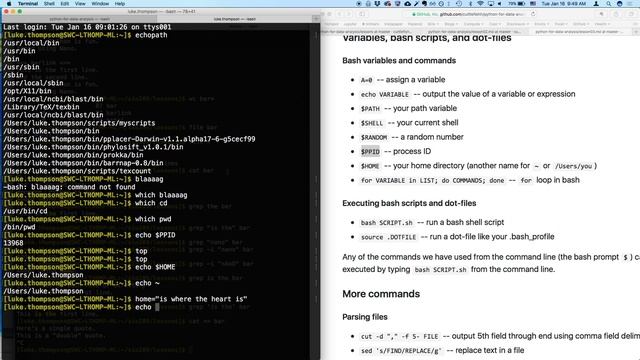Viewport: 640px width, 360px height.
Task: Click the 'Bash variables and commands' heading
Action: click(x=399, y=60)
